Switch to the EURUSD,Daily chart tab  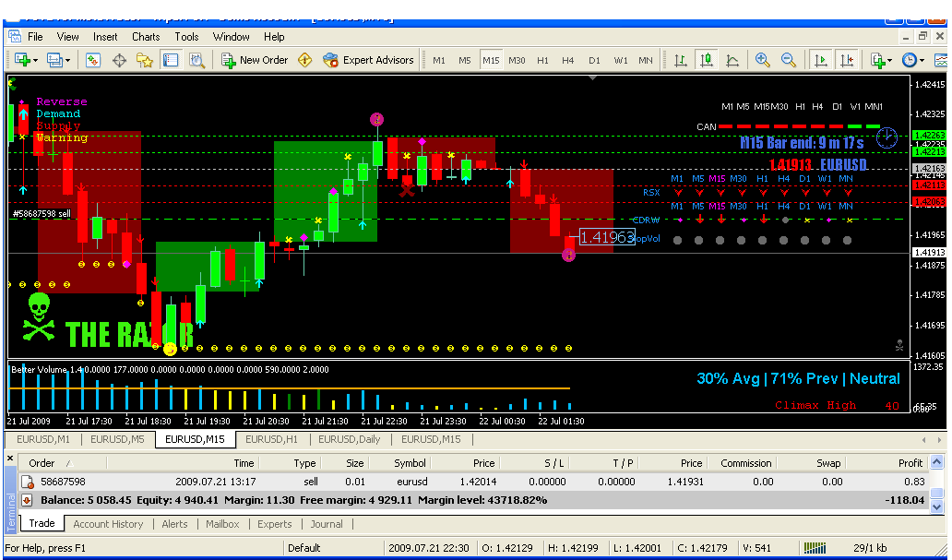[x=349, y=439]
